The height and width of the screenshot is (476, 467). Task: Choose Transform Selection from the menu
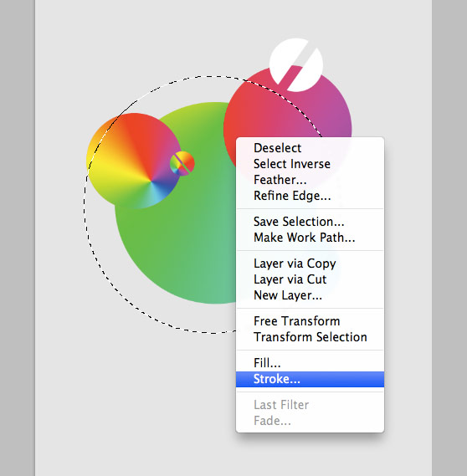(x=310, y=337)
